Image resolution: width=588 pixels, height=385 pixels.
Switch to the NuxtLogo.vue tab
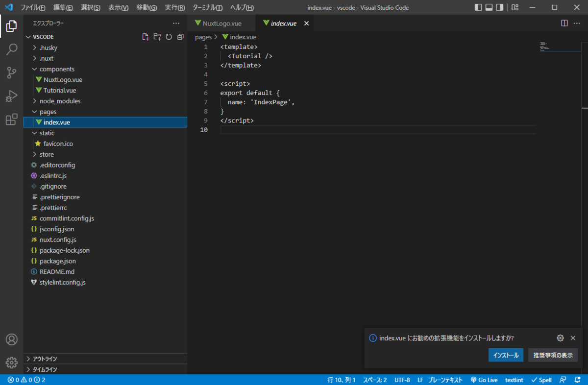[x=221, y=23]
